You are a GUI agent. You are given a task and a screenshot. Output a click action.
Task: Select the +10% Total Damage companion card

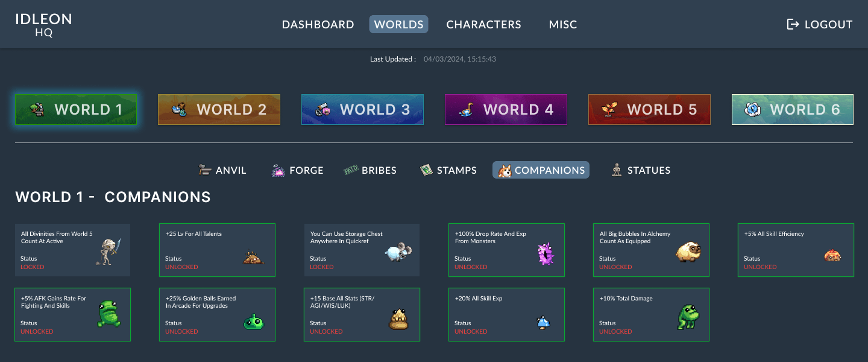[x=651, y=314]
